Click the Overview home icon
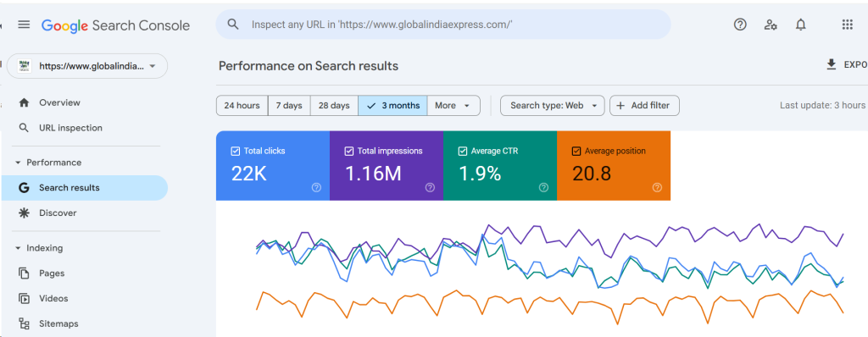Image resolution: width=868 pixels, height=337 pixels. (x=24, y=102)
